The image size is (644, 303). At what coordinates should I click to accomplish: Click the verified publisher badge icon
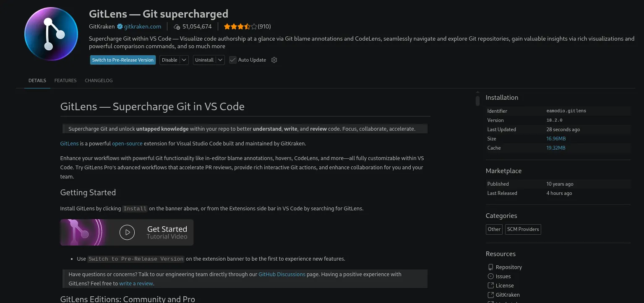(120, 26)
